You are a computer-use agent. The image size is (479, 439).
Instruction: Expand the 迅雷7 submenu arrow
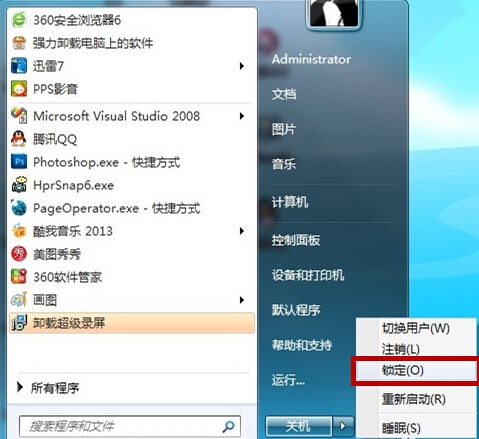[242, 66]
